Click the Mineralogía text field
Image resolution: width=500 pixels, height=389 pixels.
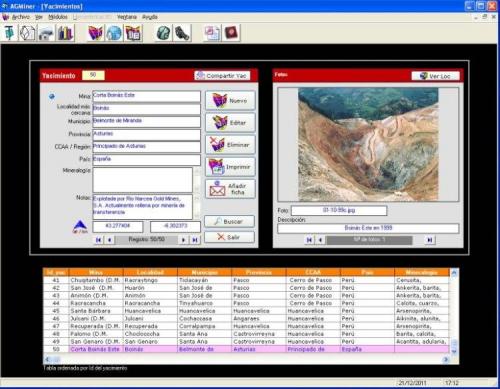(x=142, y=180)
